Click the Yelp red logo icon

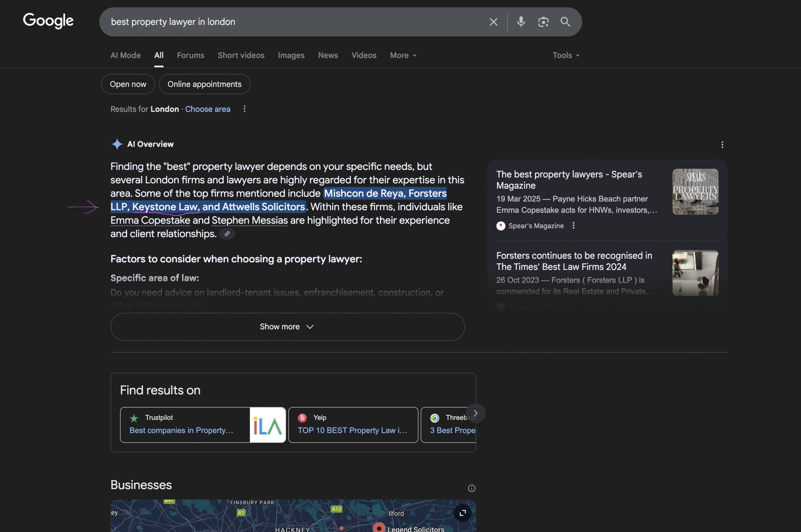[302, 418]
